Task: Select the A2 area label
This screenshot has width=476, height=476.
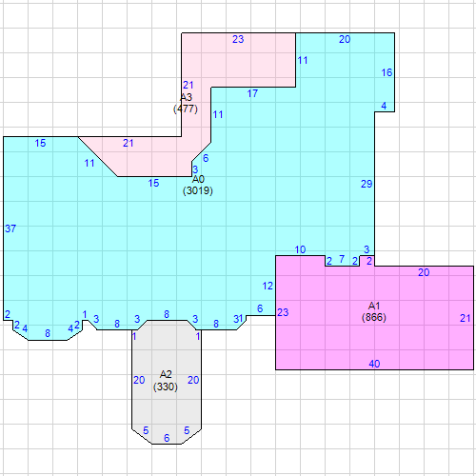Action: 166,374
